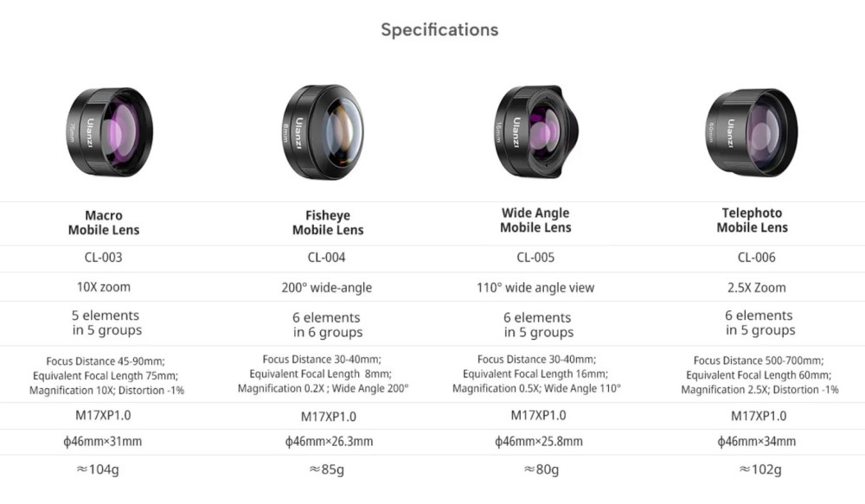
Task: Click the ≈104g weight value
Action: click(97, 469)
